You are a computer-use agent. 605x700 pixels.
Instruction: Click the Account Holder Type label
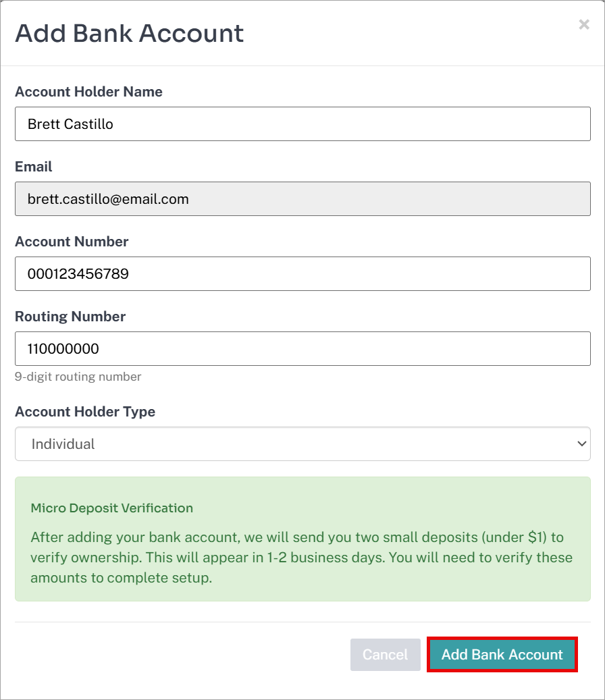point(85,412)
